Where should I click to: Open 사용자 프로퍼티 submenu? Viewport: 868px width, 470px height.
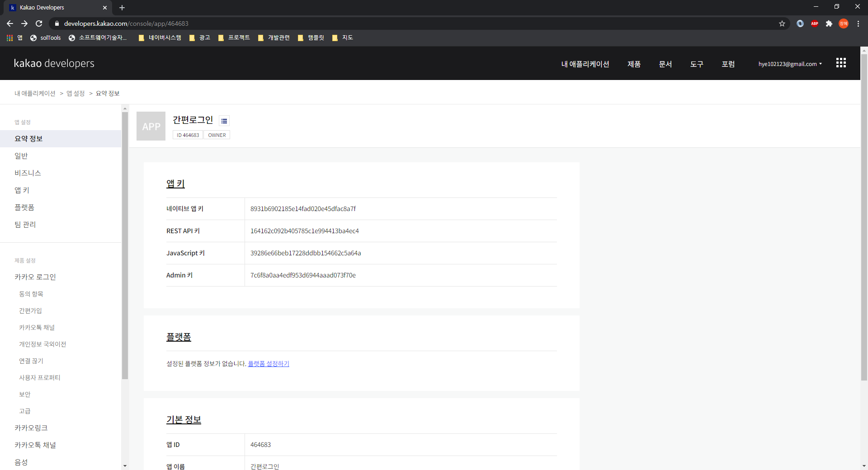(x=40, y=378)
